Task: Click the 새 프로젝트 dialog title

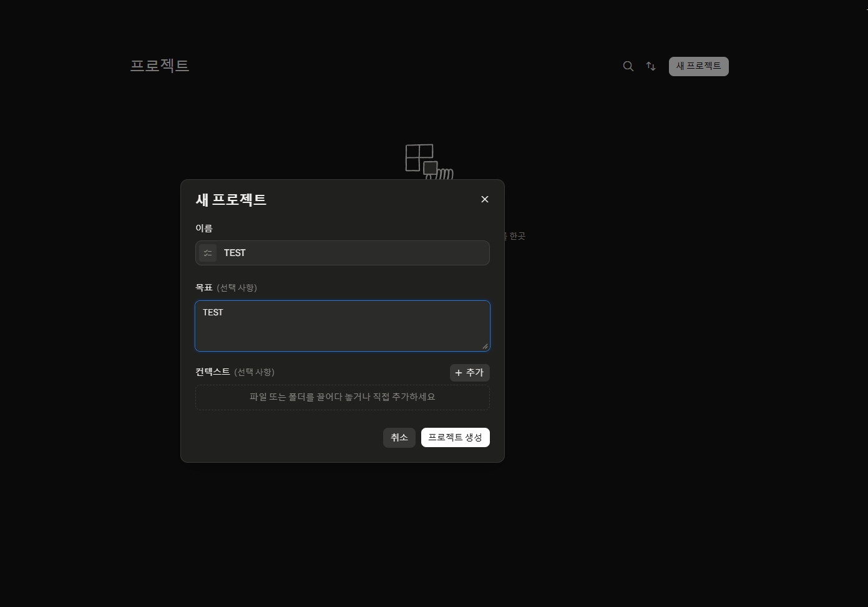Action: 231,200
